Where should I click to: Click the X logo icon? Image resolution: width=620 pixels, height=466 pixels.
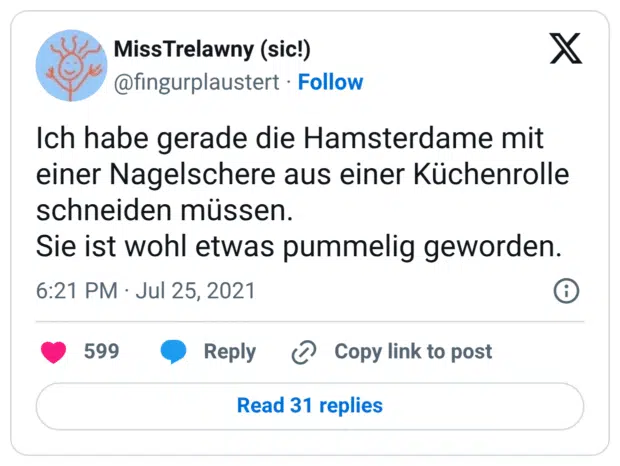pyautogui.click(x=565, y=47)
